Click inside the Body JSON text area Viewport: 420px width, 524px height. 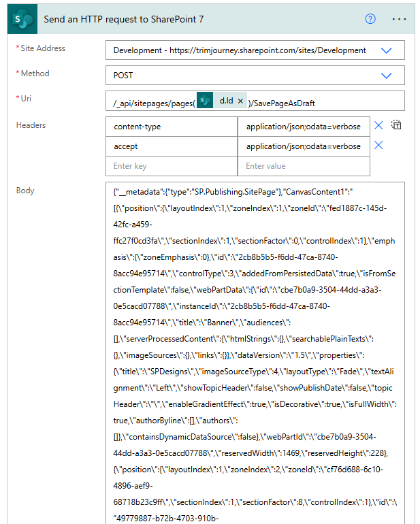255,353
